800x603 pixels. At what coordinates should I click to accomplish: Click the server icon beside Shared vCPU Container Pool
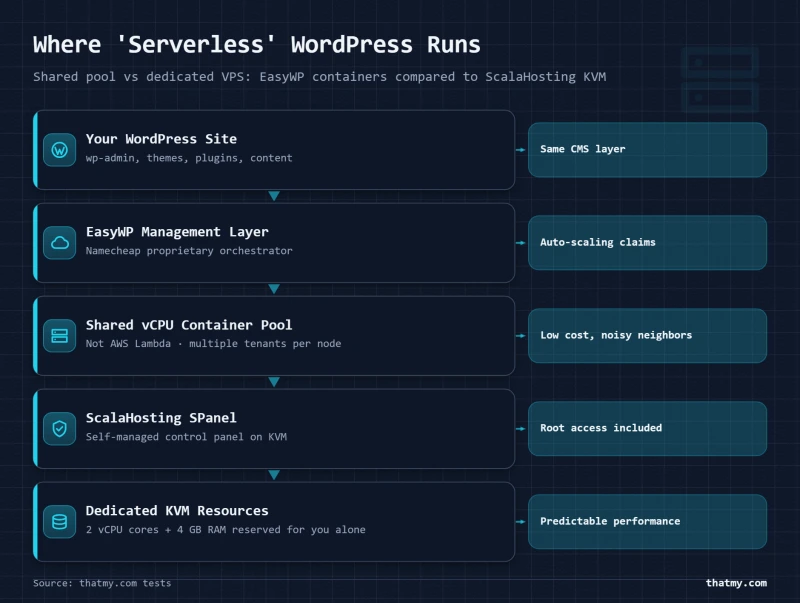(x=60, y=336)
